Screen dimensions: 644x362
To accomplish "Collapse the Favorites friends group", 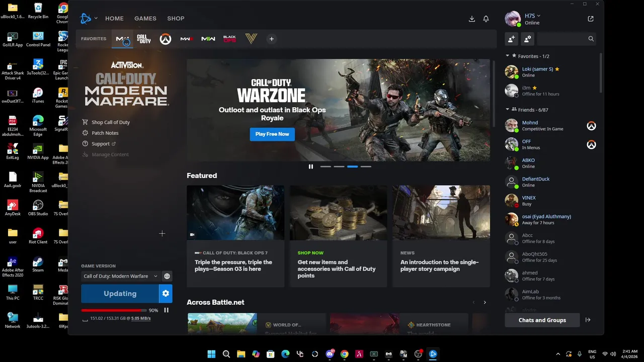I will 508,56.
